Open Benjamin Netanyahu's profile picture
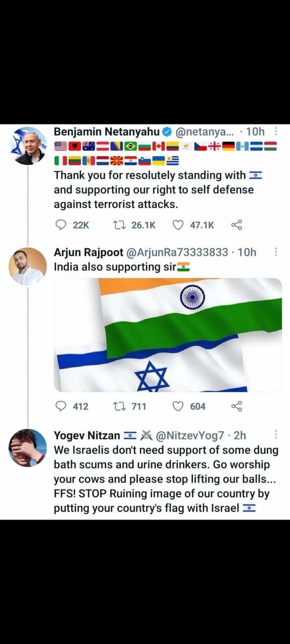 (27, 146)
